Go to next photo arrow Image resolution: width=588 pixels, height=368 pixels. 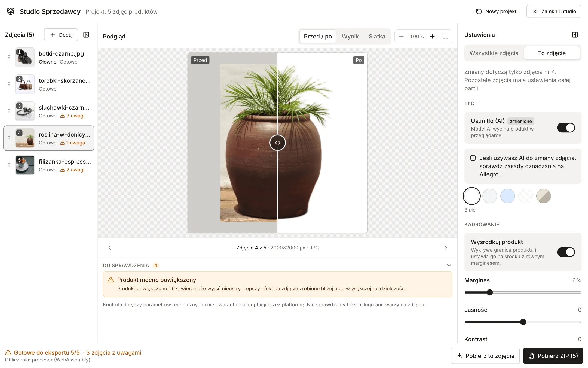[446, 248]
